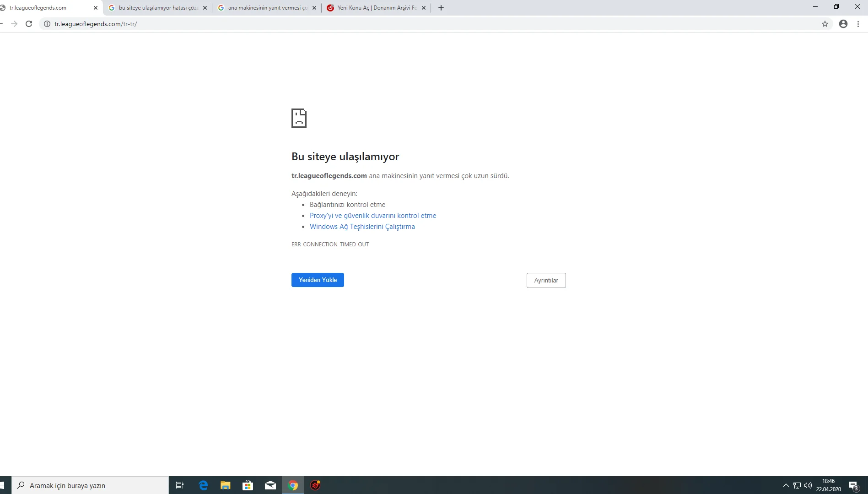Close the 'Yeni Konu Aç' tab
Screen dimensions: 868x494
pyautogui.click(x=424, y=8)
